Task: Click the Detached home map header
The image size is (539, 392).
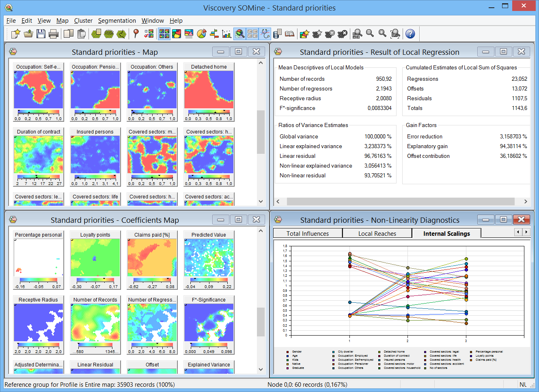Action: [209, 67]
